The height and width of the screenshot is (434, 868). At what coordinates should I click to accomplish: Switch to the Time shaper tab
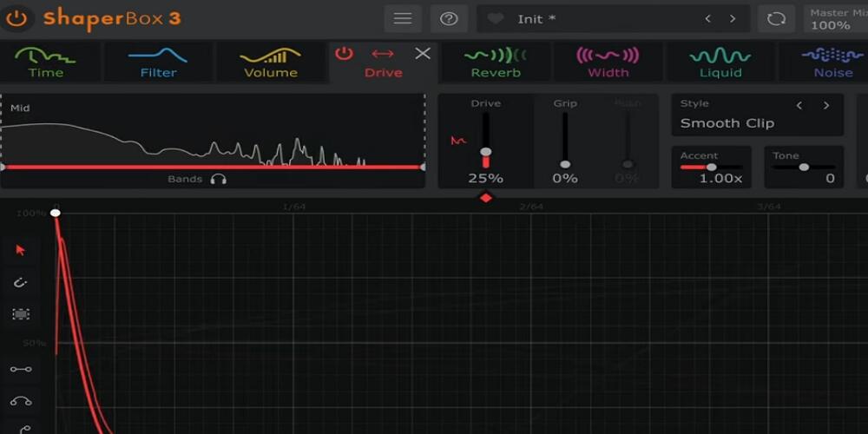45,62
